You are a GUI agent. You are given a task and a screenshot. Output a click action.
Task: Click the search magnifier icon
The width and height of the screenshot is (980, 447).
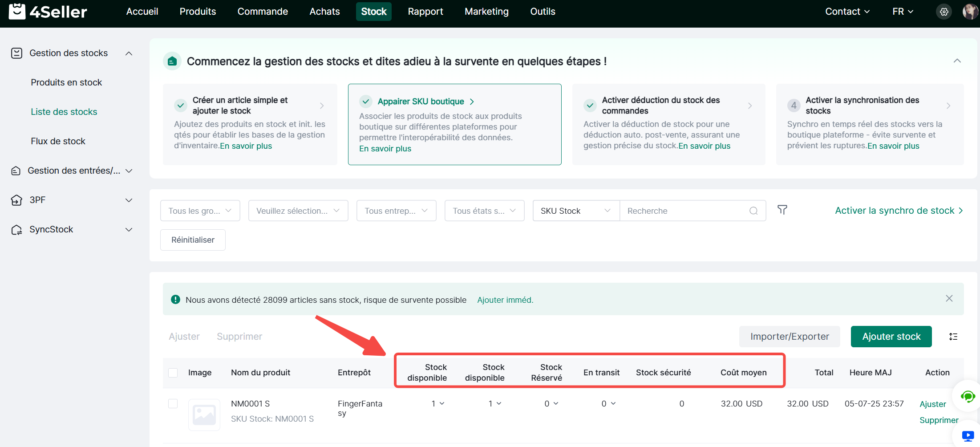pyautogui.click(x=753, y=211)
